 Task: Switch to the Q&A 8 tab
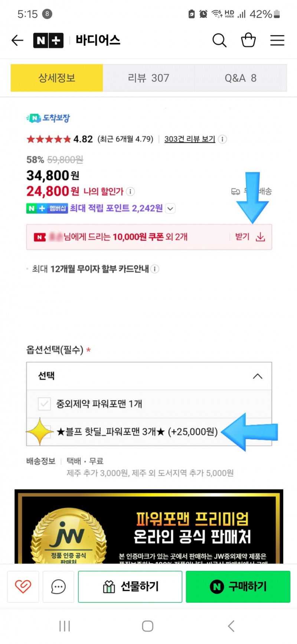click(241, 78)
